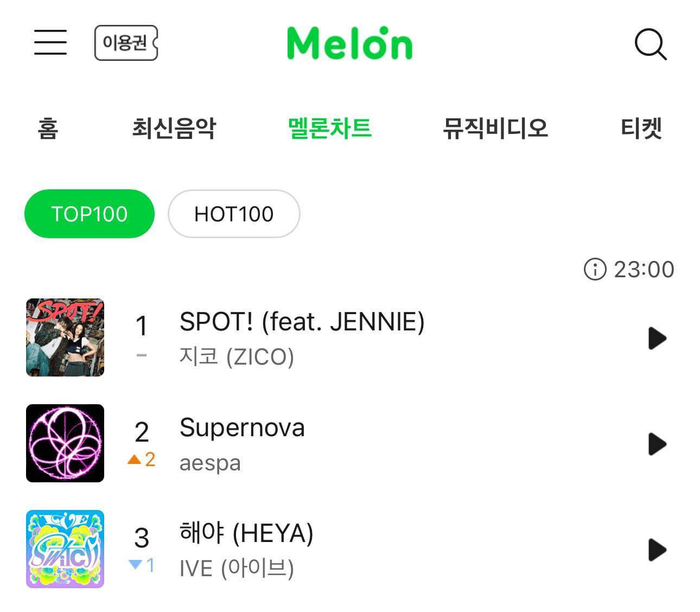Image resolution: width=700 pixels, height=612 pixels.
Task: Play SPOT! (feat. JENNIE)
Action: 657,338
